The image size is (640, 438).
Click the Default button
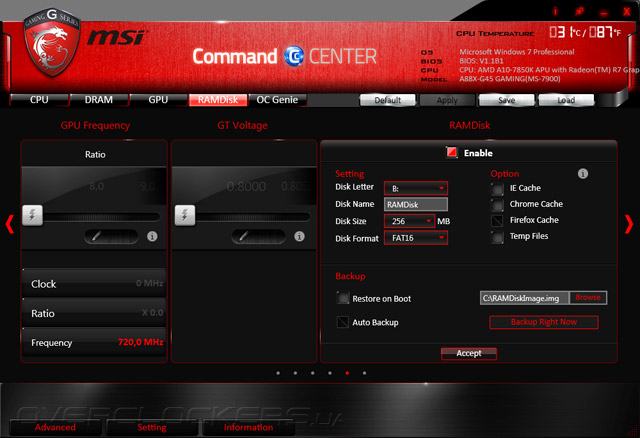click(388, 100)
